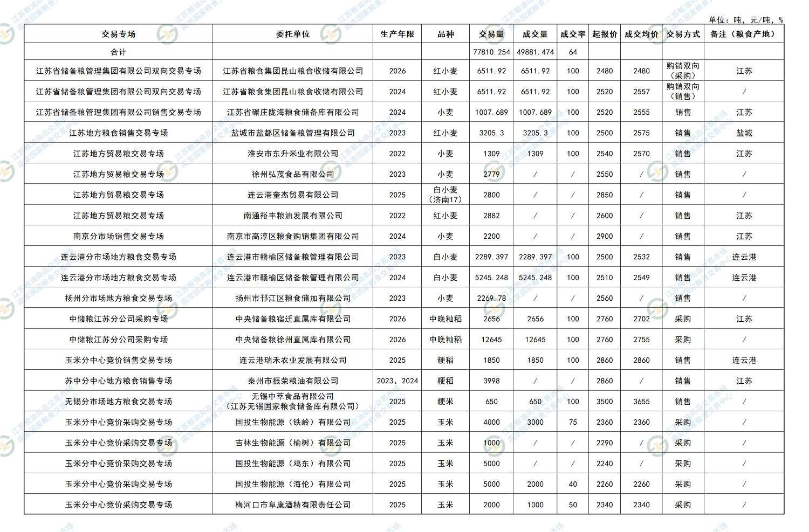Click the 无锡分市场地方粮食交易专场 cell
This screenshot has height=532, width=809.
coord(118,401)
